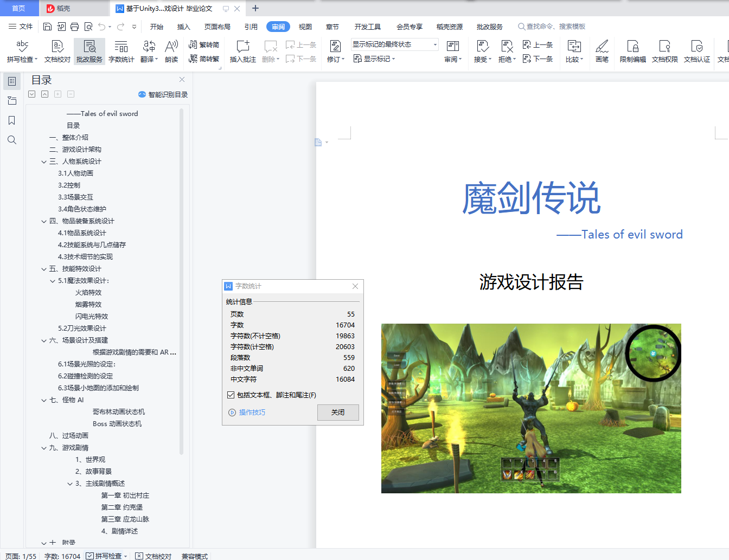Viewport: 729px width, 560px height.
Task: Open 限制编辑 restrict editing
Action: 633,52
